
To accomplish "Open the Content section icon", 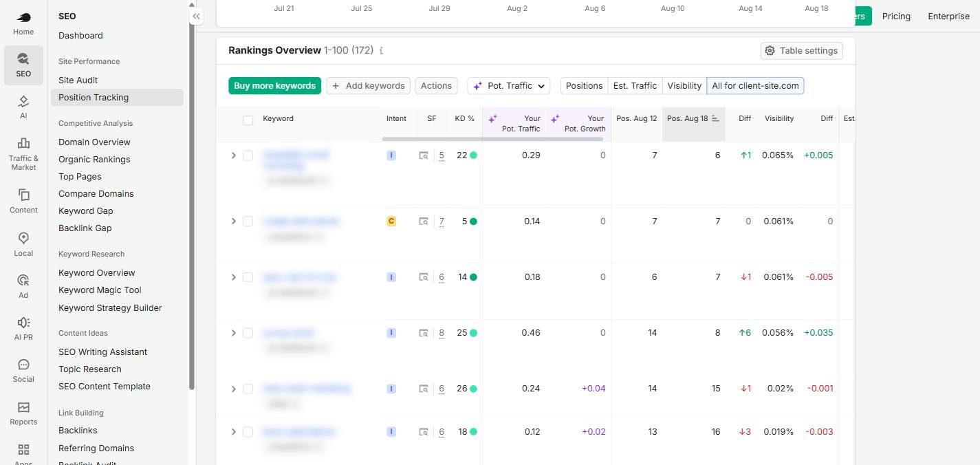I will [23, 201].
